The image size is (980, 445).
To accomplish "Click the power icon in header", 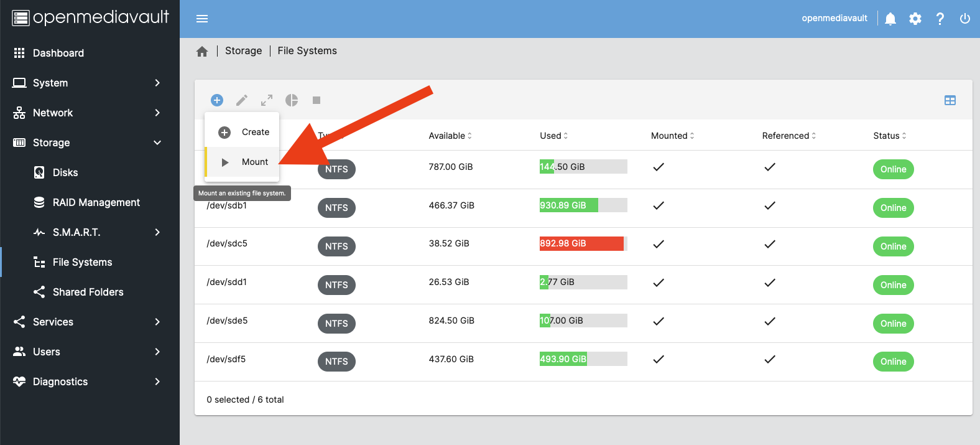I will (x=965, y=19).
